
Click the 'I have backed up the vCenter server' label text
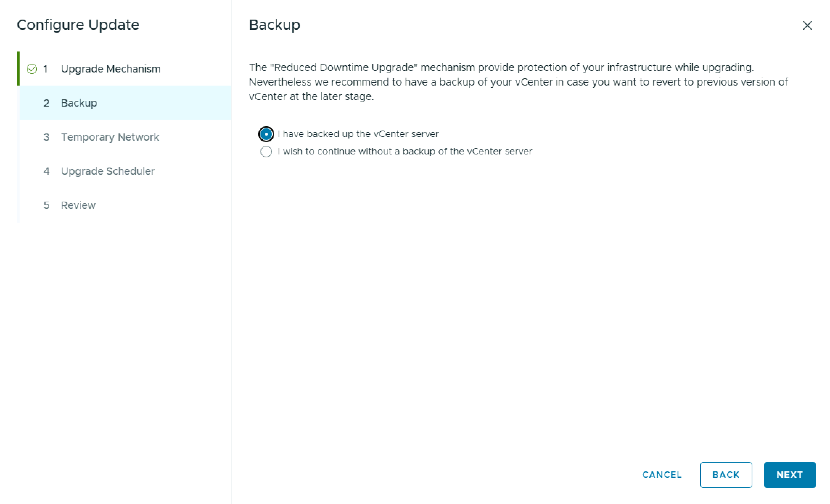point(358,134)
